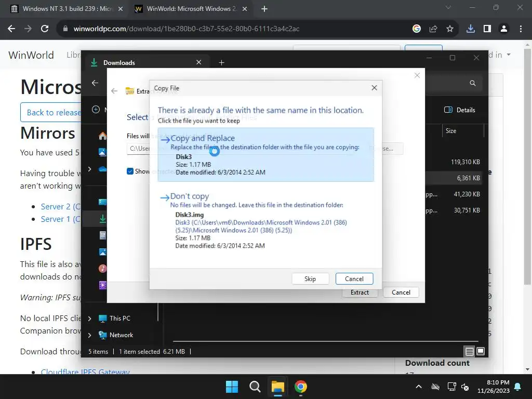This screenshot has height=399, width=532.
Task: Open OneDrive in Explorer sidebar
Action: [102, 169]
